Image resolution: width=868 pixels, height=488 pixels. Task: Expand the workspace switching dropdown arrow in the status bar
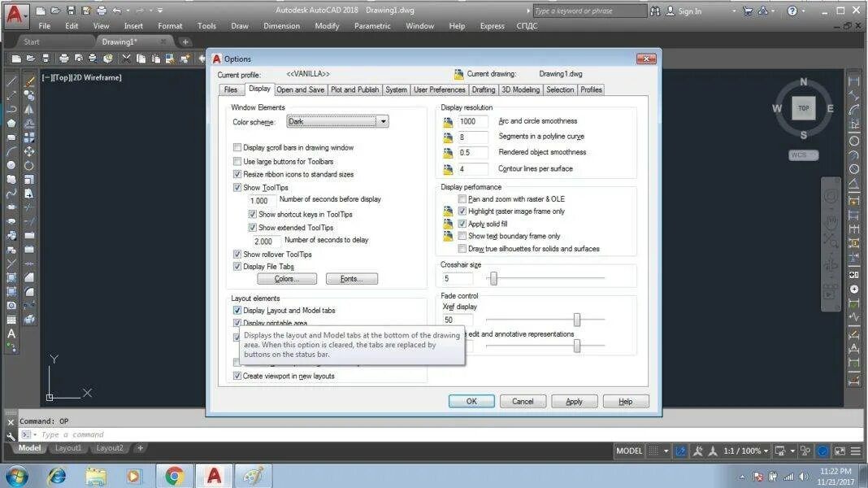(x=792, y=451)
